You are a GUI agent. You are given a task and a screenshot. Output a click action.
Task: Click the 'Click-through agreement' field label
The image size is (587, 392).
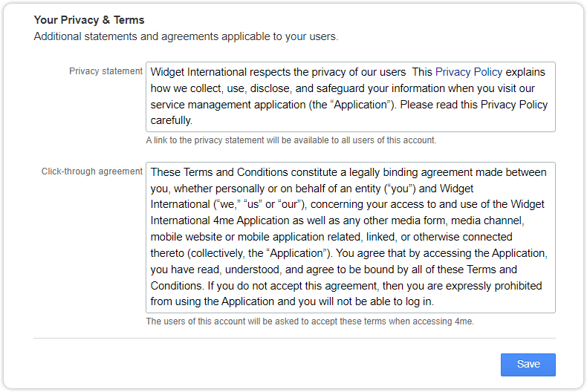click(91, 171)
